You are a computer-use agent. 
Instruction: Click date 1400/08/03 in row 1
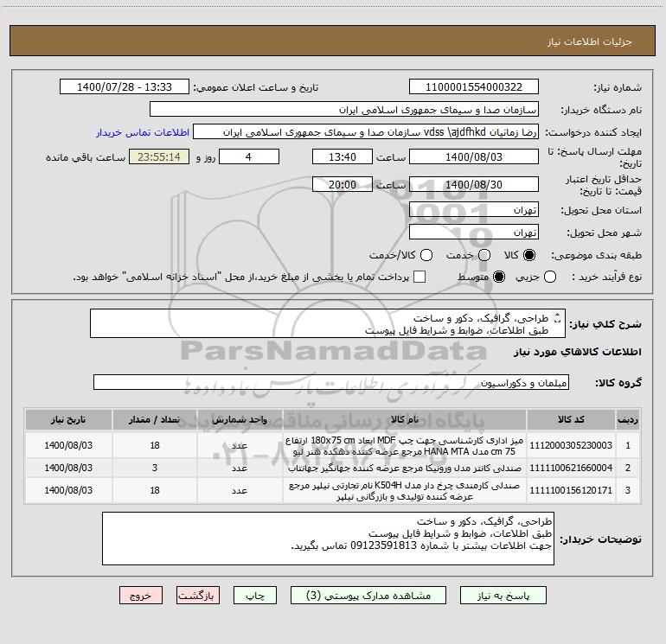[68, 445]
